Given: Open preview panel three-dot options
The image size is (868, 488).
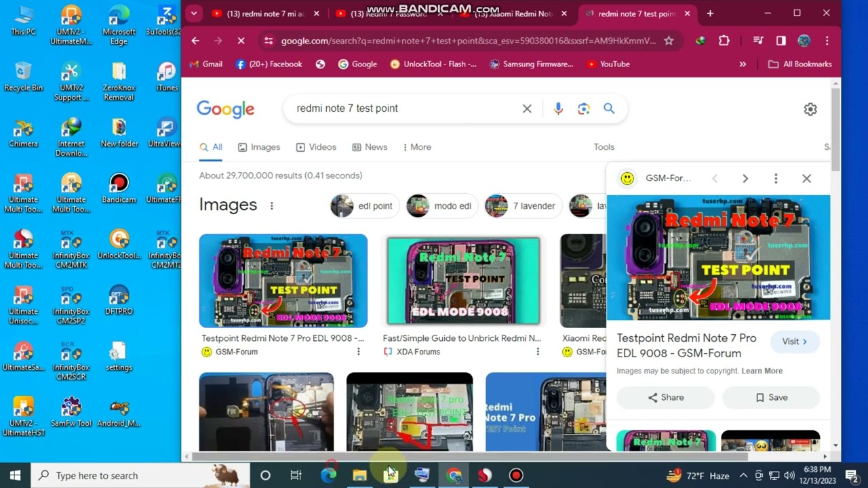Looking at the screenshot, I should point(776,178).
